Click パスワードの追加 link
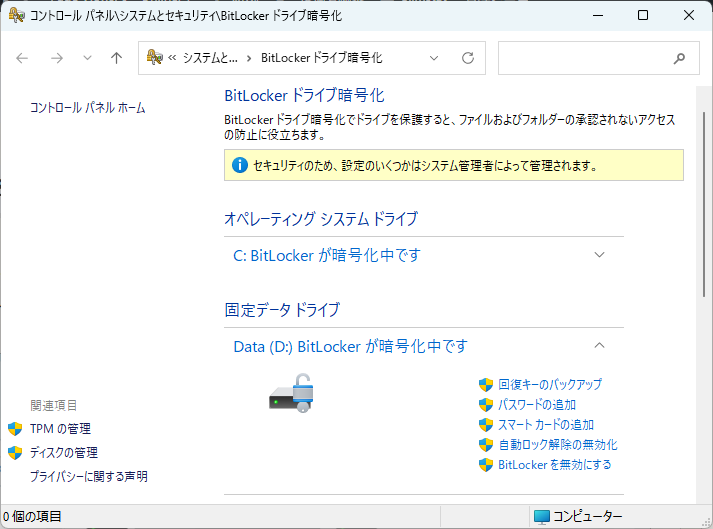The image size is (713, 529). point(536,404)
